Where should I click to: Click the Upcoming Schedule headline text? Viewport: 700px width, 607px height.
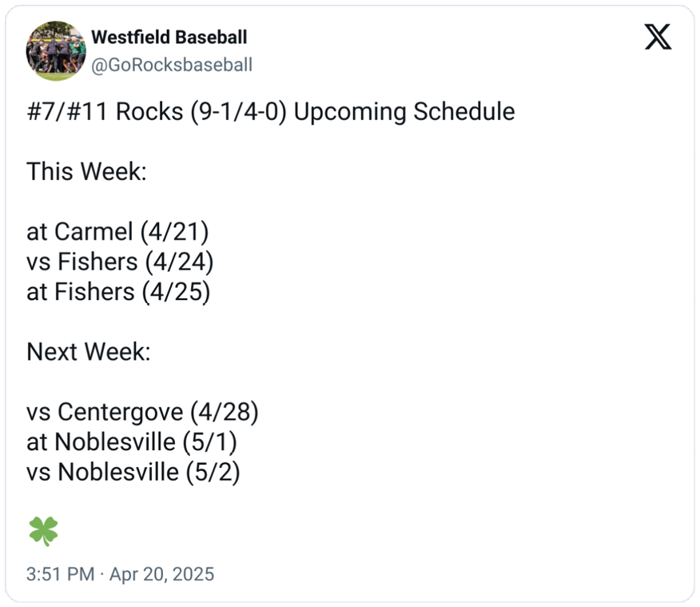point(404,112)
